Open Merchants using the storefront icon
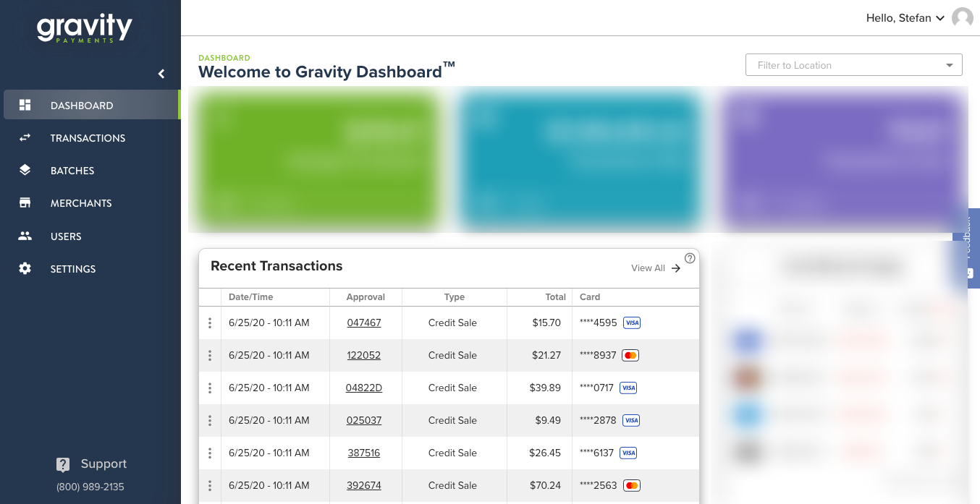 point(25,203)
